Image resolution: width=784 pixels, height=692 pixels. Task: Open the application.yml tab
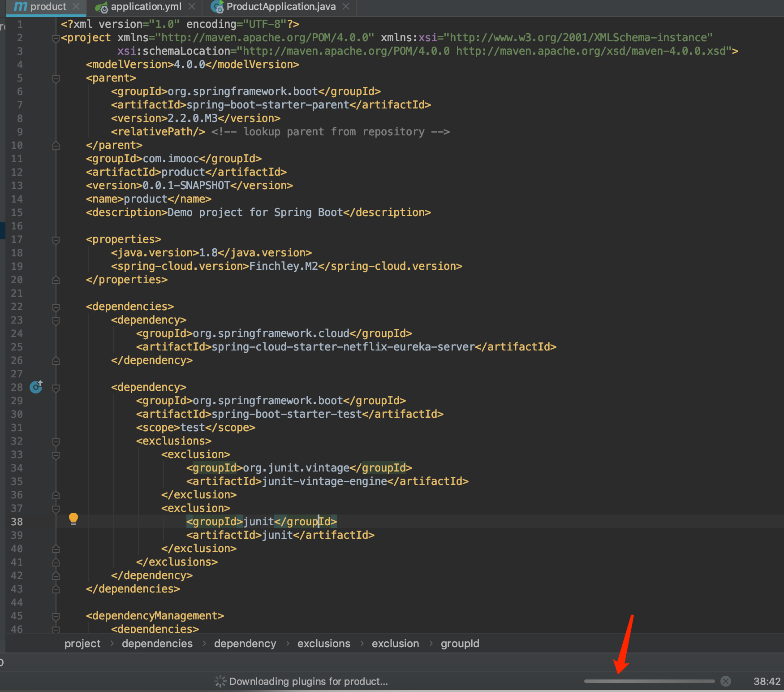pyautogui.click(x=146, y=7)
